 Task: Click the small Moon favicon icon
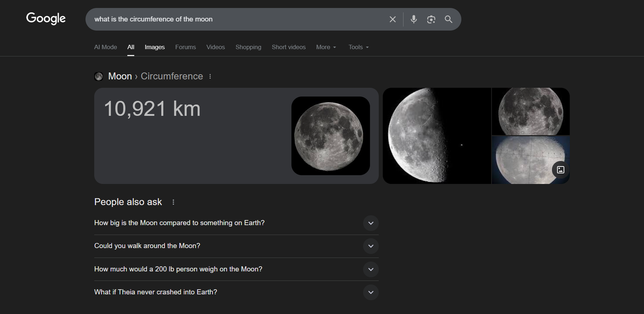click(x=99, y=76)
